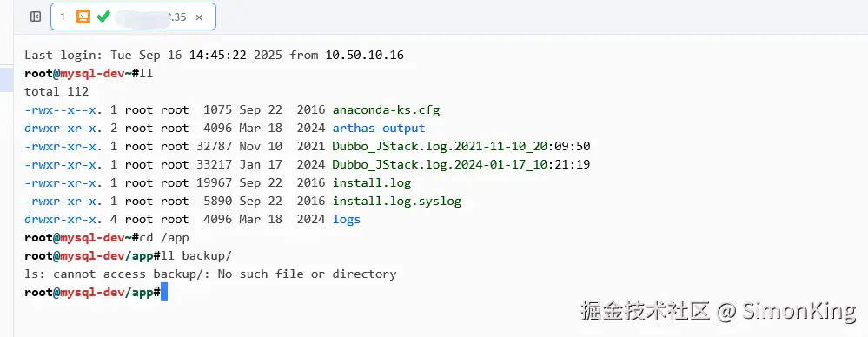Click the IP address 10.50.10.16
The image size is (868, 337).
[364, 56]
